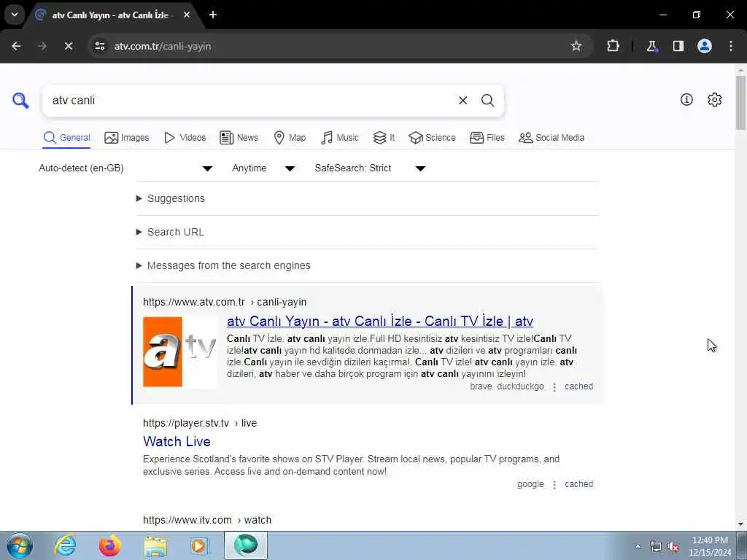Launch Firefox from taskbar

(110, 545)
